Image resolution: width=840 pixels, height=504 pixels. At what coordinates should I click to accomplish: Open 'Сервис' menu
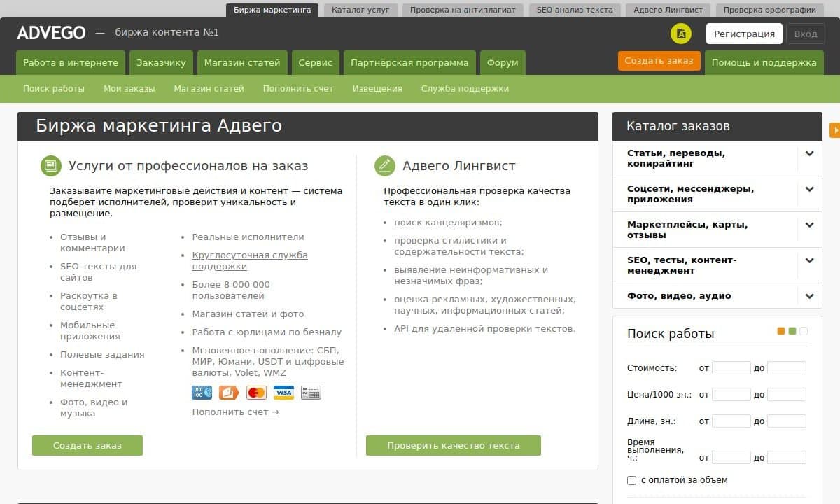pyautogui.click(x=316, y=62)
